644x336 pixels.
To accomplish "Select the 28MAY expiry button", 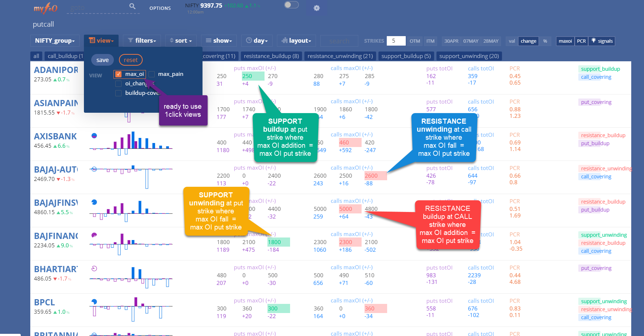I will [491, 41].
